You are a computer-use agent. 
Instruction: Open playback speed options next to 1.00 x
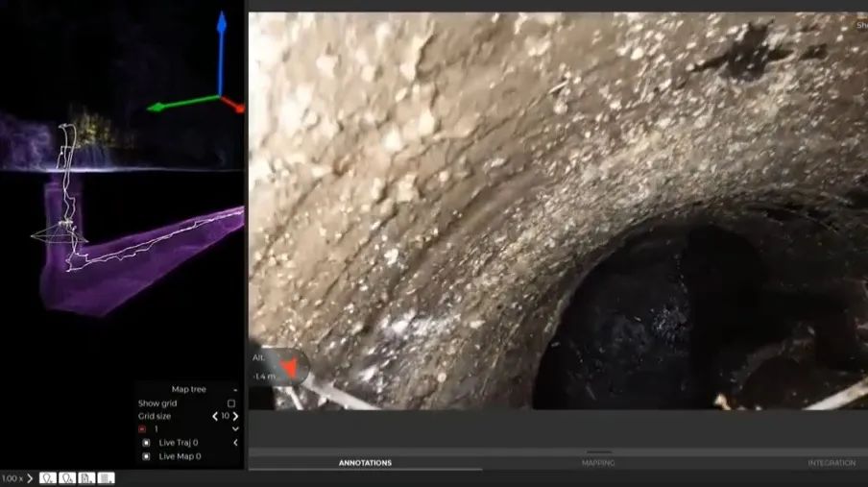(30, 478)
